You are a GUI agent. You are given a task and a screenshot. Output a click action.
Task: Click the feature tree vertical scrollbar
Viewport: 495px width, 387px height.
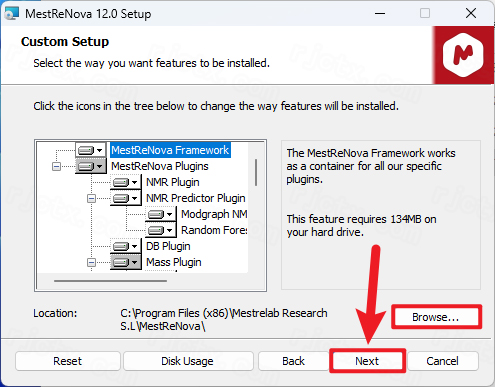[256, 172]
